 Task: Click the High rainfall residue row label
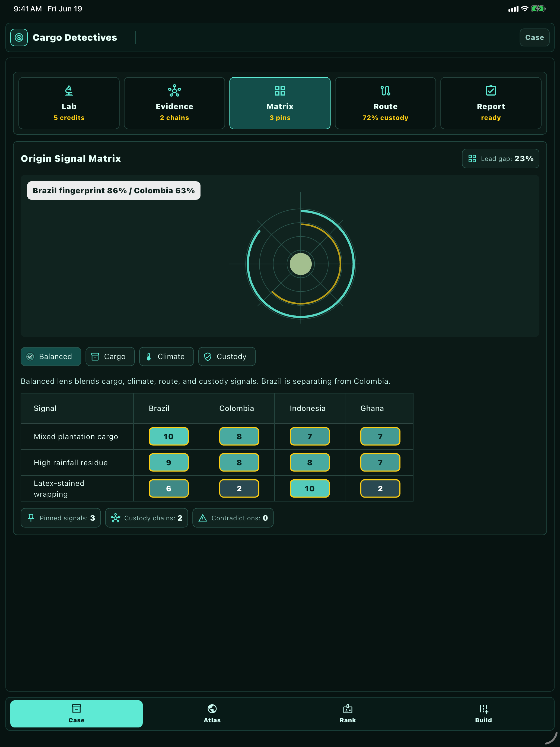tap(71, 462)
